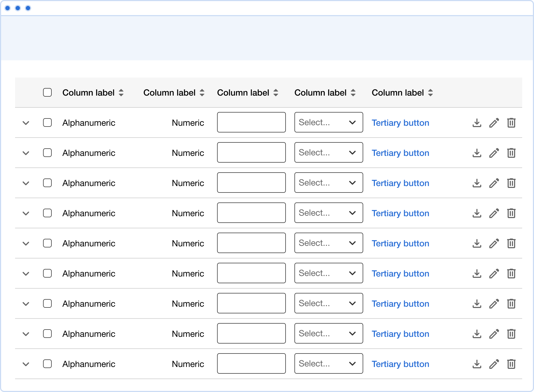Click the sort arrows of first Column label
534x392 pixels.
pos(121,93)
